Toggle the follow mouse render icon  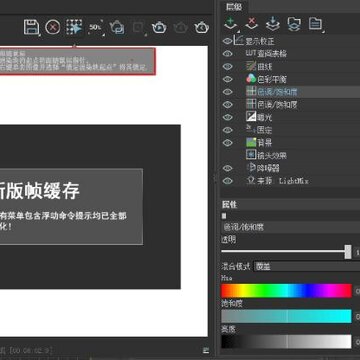[74, 27]
